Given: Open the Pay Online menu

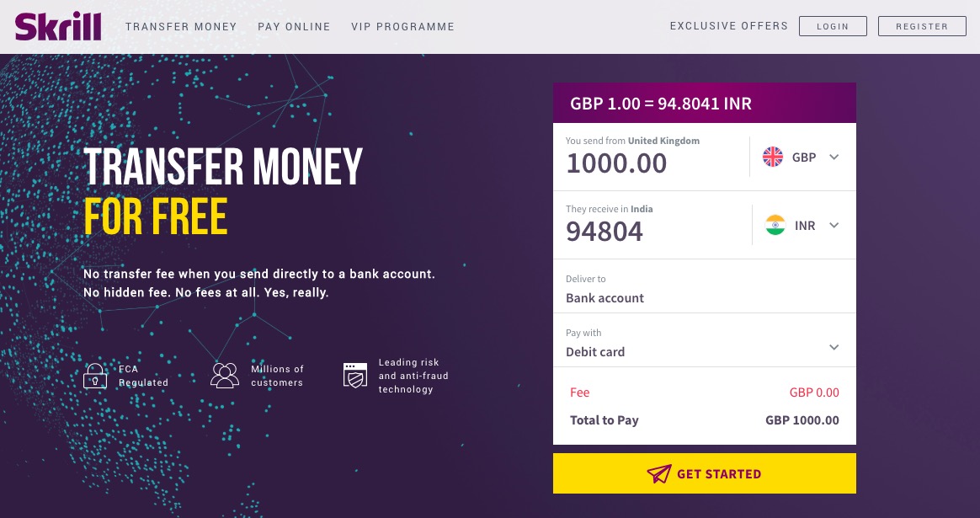Looking at the screenshot, I should pos(294,27).
